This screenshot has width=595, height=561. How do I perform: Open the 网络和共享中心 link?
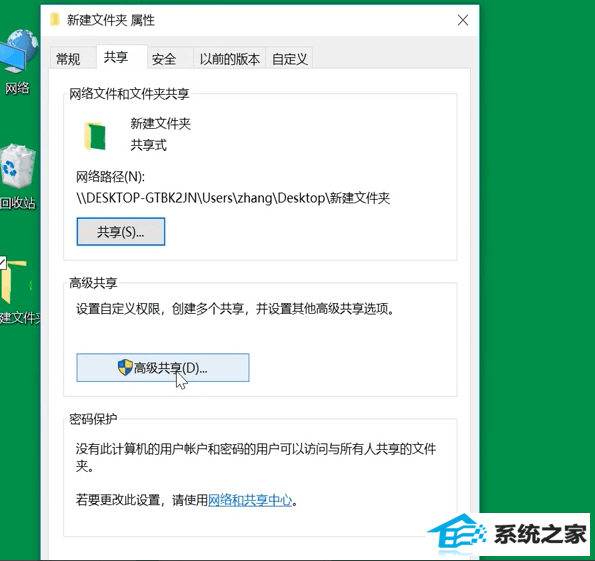click(250, 500)
